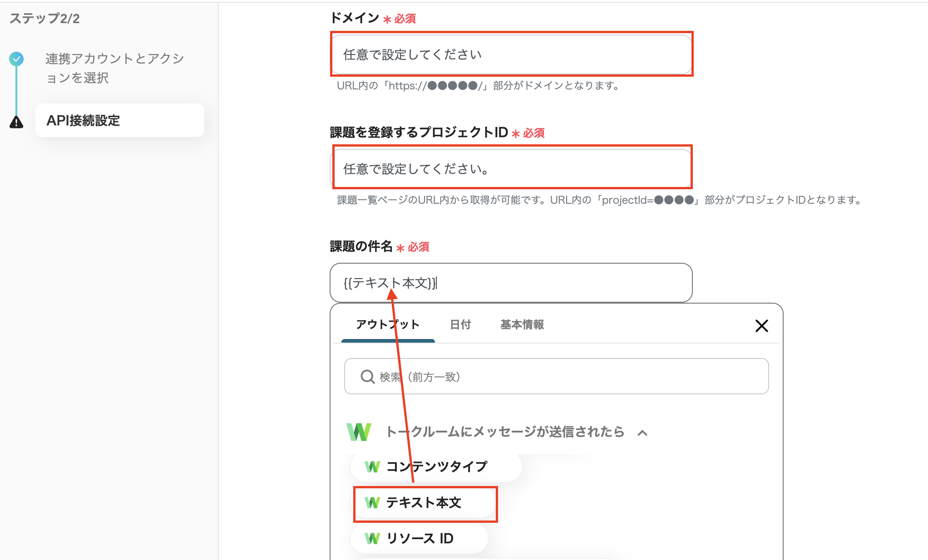Image resolution: width=928 pixels, height=560 pixels.
Task: Click the large LINE WORKS logo icon
Action: 359,432
